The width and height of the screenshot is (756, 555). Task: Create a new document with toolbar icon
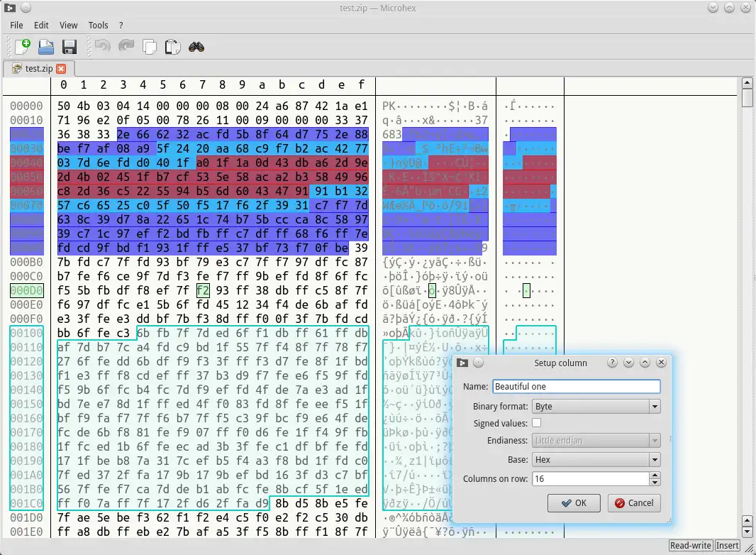click(x=23, y=47)
